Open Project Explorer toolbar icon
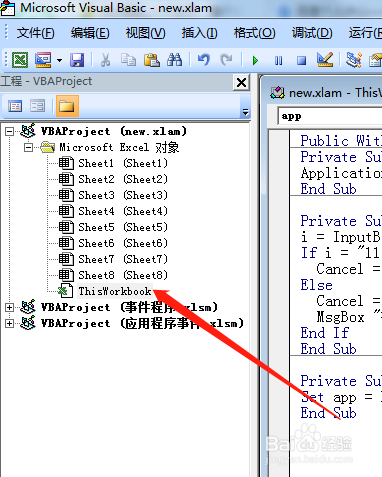382x477 pixels. pos(354,60)
